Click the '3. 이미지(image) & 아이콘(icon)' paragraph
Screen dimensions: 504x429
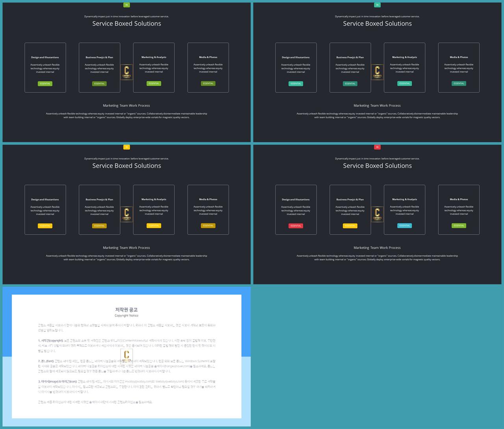coord(127,386)
